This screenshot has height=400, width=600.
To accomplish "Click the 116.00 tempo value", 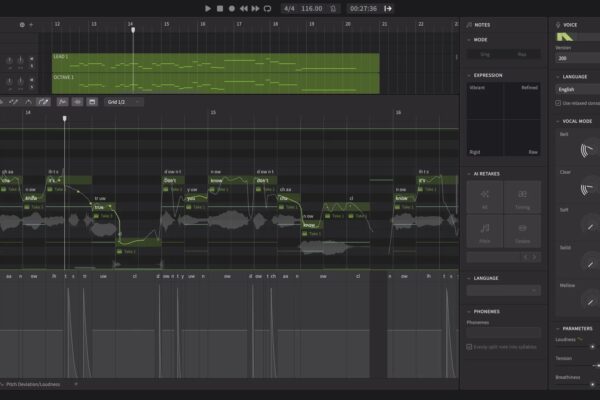I will (x=311, y=8).
